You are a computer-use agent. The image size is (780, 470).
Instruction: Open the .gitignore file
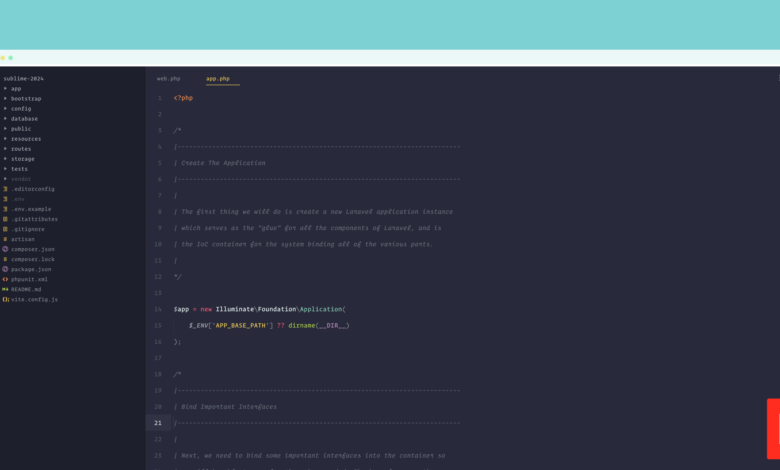coord(28,229)
